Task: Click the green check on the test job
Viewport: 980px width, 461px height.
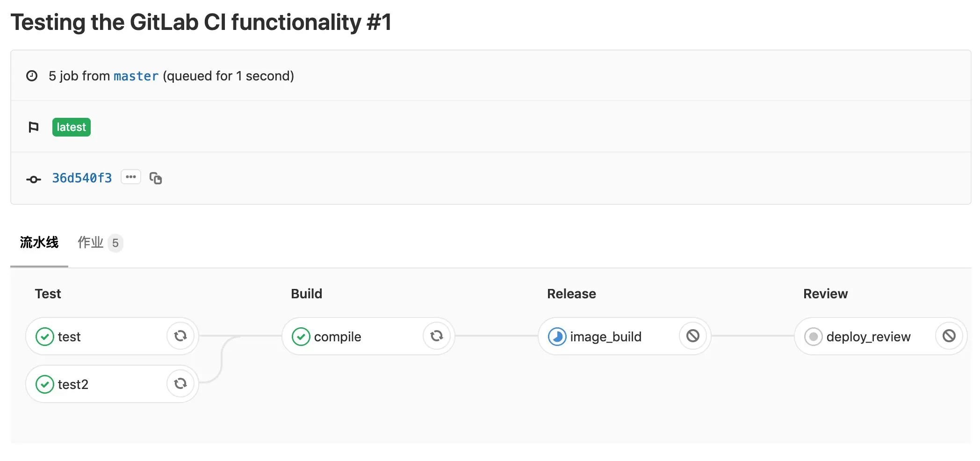Action: [45, 336]
